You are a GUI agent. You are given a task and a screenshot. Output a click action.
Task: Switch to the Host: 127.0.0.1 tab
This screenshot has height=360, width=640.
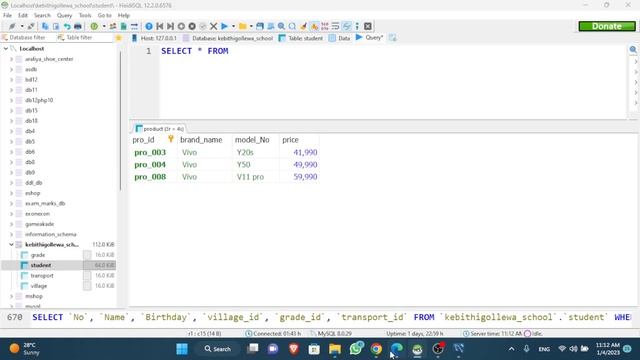point(154,38)
